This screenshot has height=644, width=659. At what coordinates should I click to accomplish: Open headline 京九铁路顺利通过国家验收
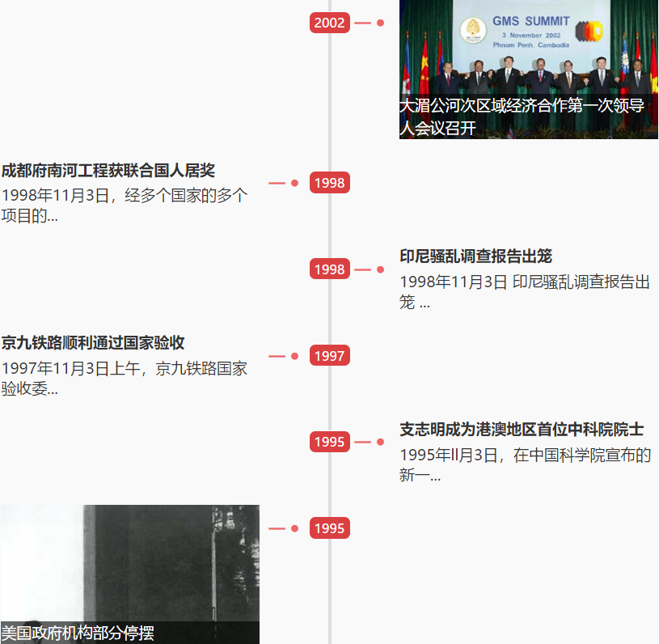pyautogui.click(x=93, y=343)
